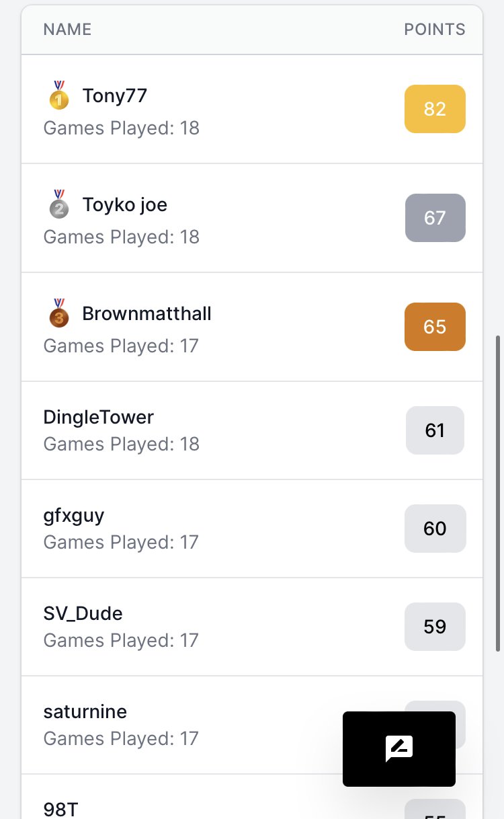This screenshot has width=504, height=819.
Task: Open player Tony77's name
Action: [x=115, y=95]
